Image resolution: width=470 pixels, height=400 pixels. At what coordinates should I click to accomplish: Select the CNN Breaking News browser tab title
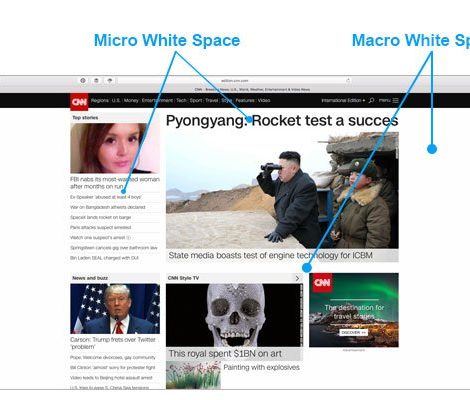252,89
